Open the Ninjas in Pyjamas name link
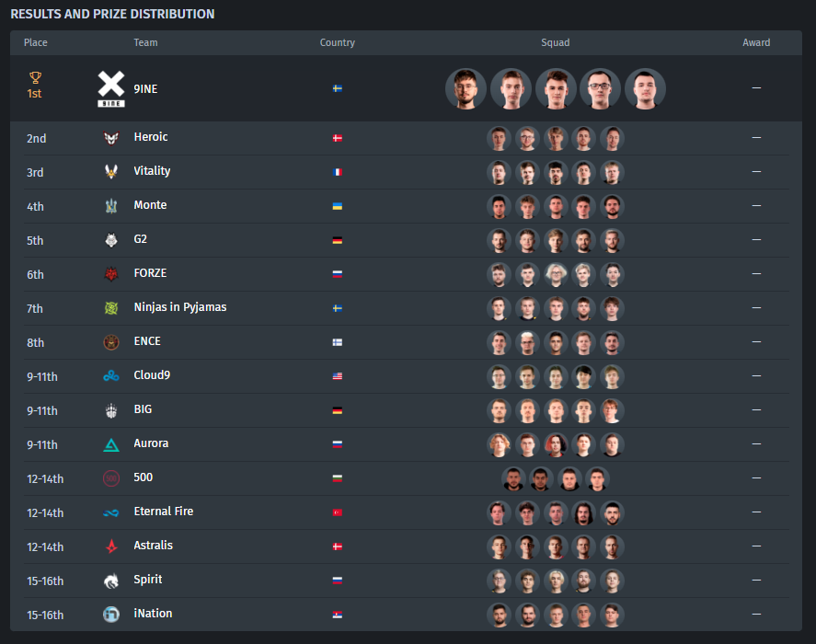The width and height of the screenshot is (816, 644). [180, 307]
